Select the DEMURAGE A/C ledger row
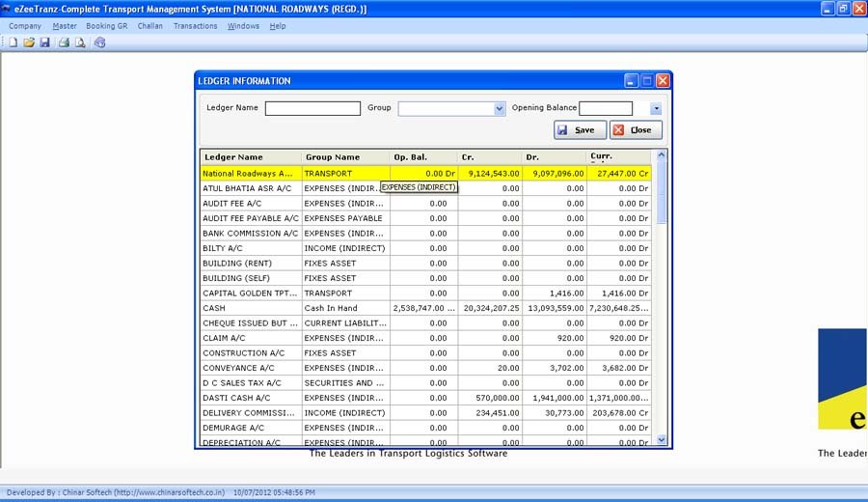 coord(425,428)
